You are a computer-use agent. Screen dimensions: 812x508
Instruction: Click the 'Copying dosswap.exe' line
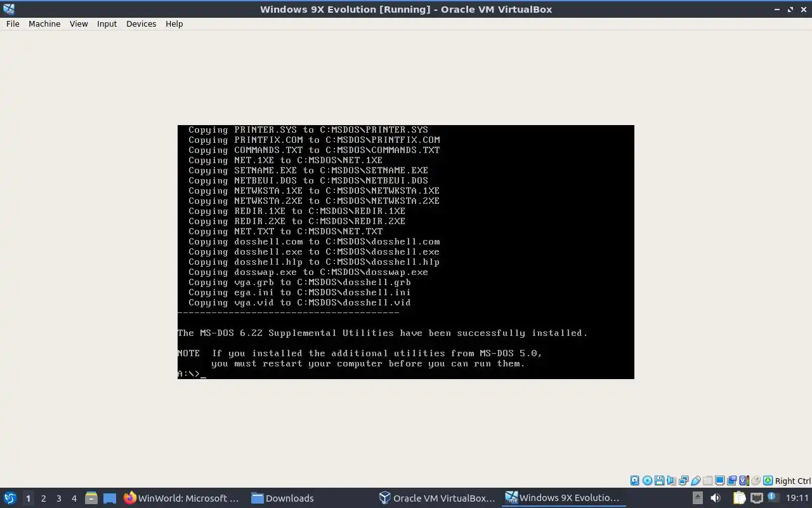tap(308, 272)
